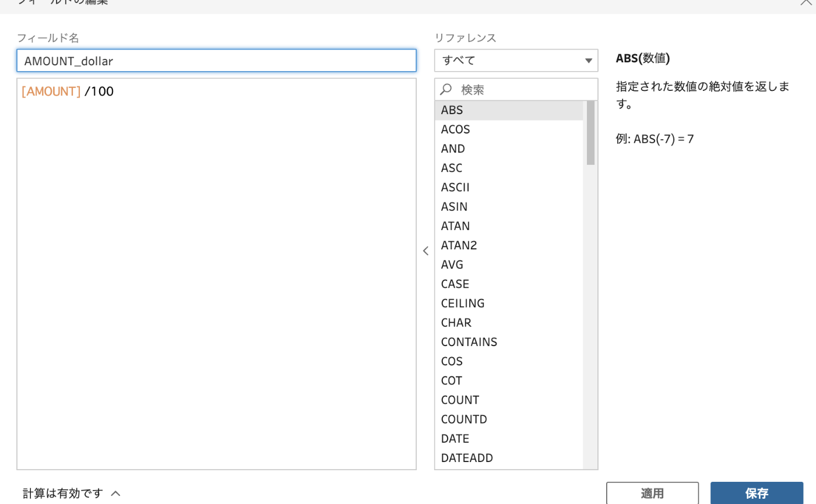The height and width of the screenshot is (504, 816).
Task: Select the ASC function
Action: coord(509,168)
